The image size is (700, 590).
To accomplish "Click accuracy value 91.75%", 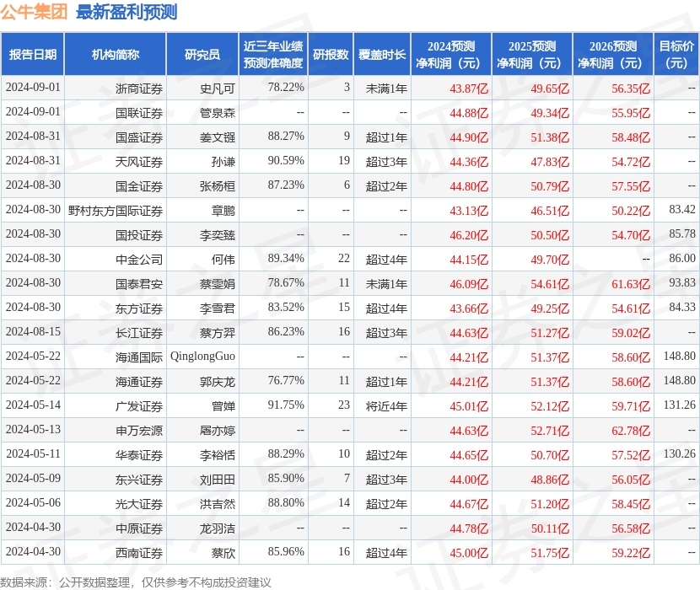I will [x=286, y=405].
